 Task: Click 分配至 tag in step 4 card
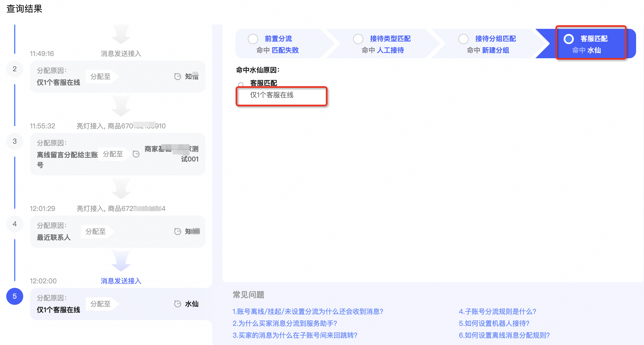(x=97, y=232)
